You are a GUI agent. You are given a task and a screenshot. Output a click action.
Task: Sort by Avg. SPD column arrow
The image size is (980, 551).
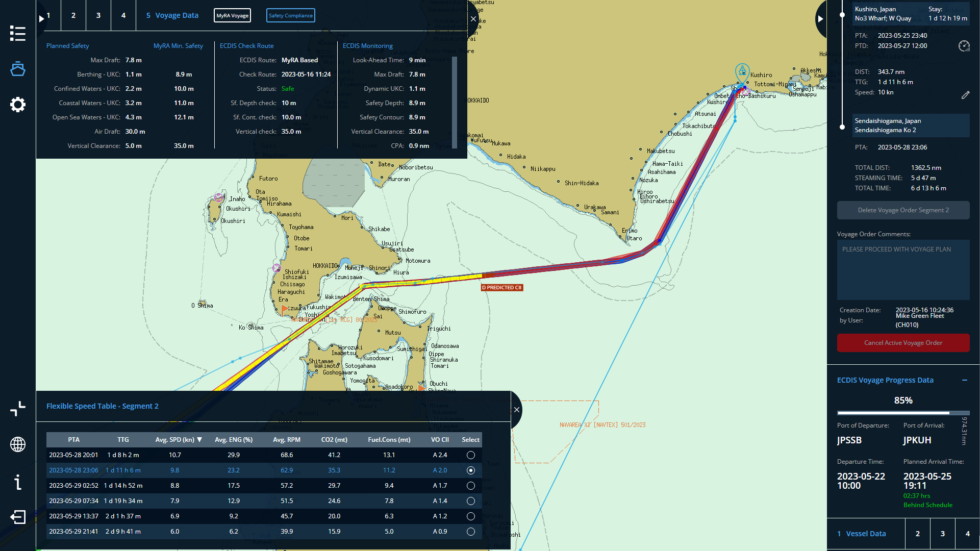pyautogui.click(x=199, y=440)
